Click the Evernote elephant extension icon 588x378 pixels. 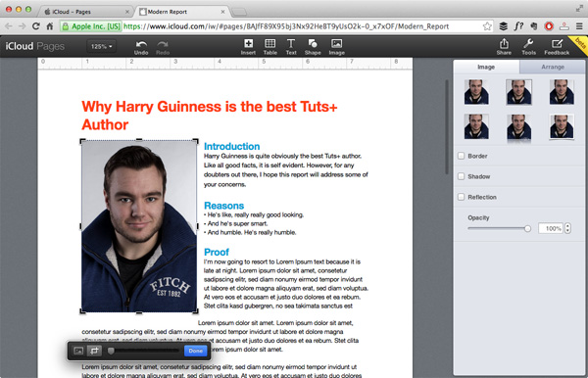tap(534, 26)
